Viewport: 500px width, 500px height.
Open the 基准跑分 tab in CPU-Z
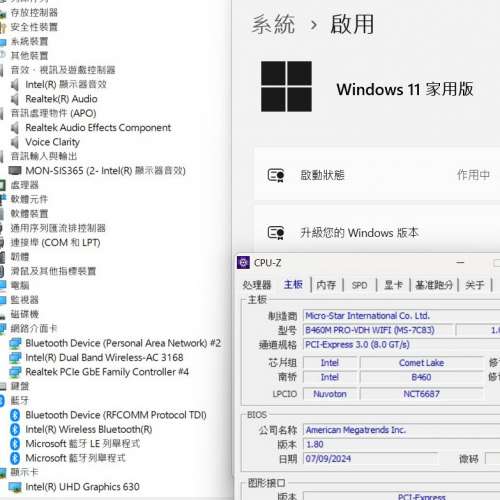[434, 285]
